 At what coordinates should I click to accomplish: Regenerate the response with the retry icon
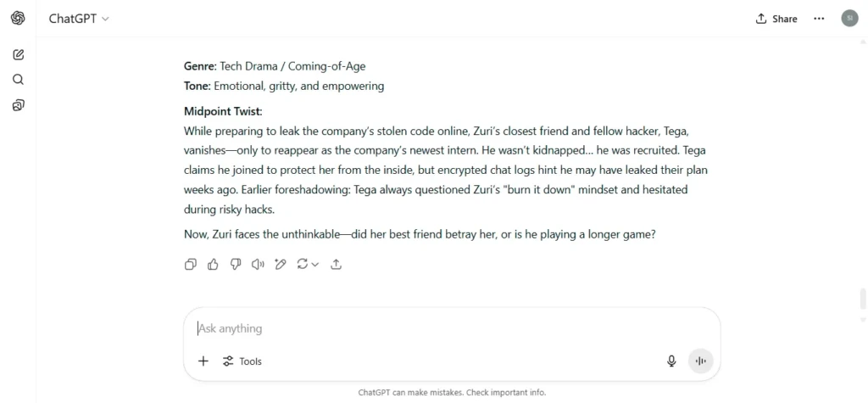point(303,265)
